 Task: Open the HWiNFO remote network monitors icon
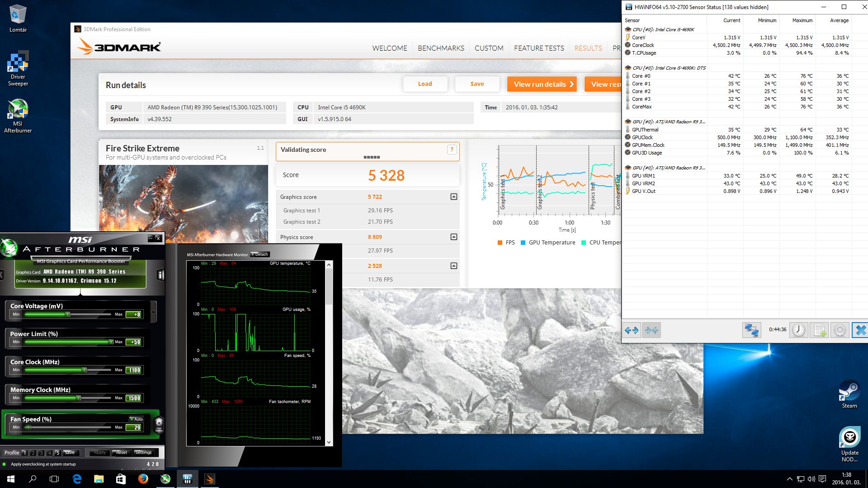pos(751,330)
